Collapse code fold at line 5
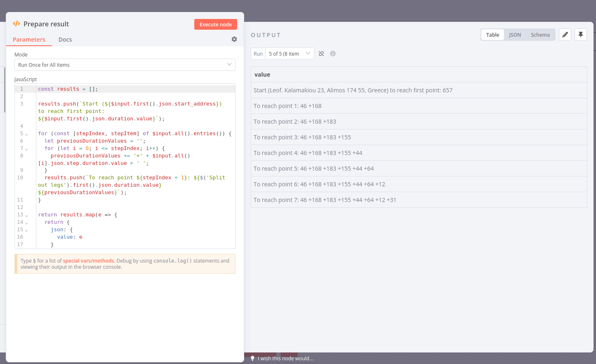This screenshot has height=364, width=596. pyautogui.click(x=27, y=134)
